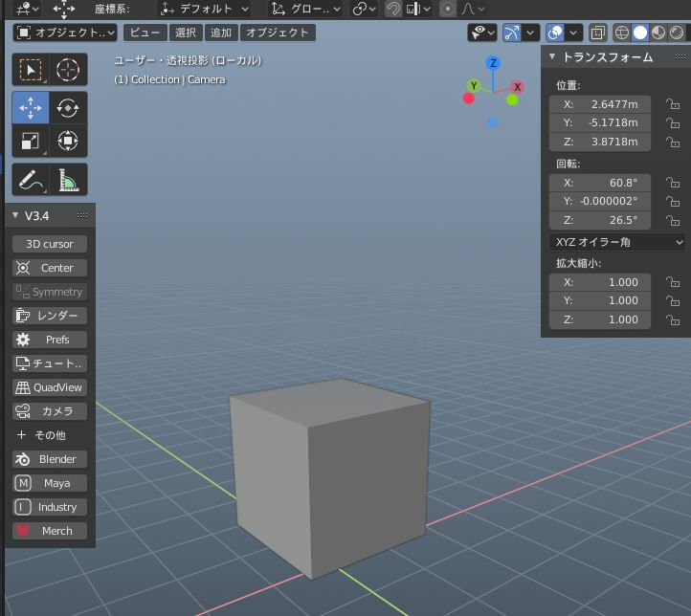Image resolution: width=691 pixels, height=616 pixels.
Task: Toggle proportional editing icon
Action: 447,9
